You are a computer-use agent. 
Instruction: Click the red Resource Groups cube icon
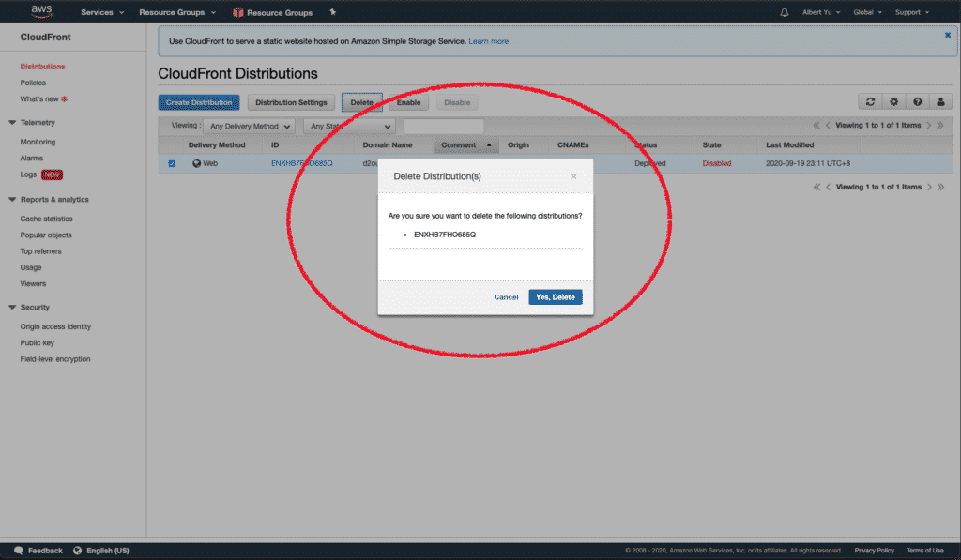[x=237, y=12]
